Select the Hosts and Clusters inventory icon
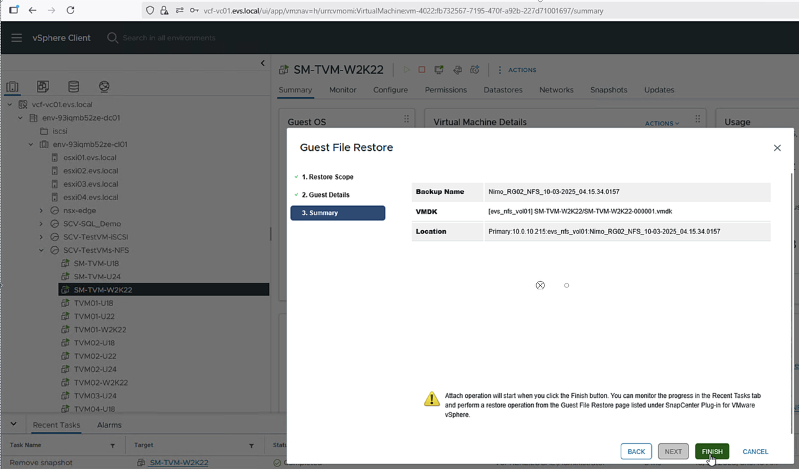 point(13,87)
